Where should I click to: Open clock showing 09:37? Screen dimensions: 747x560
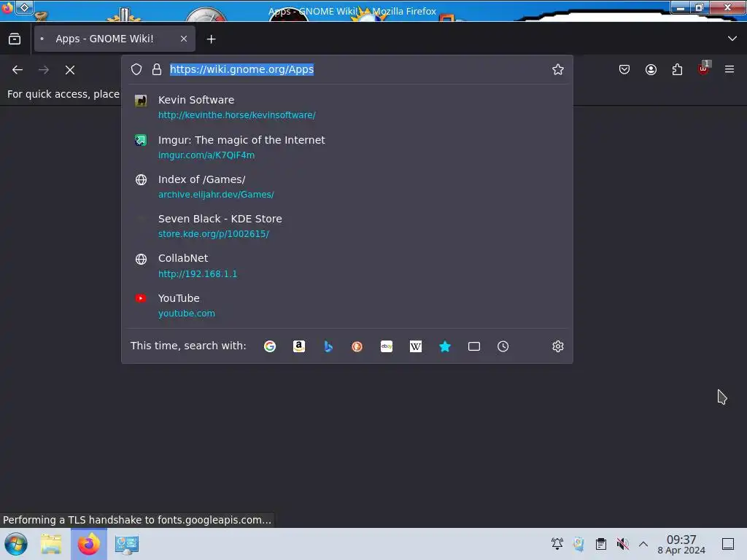681,544
